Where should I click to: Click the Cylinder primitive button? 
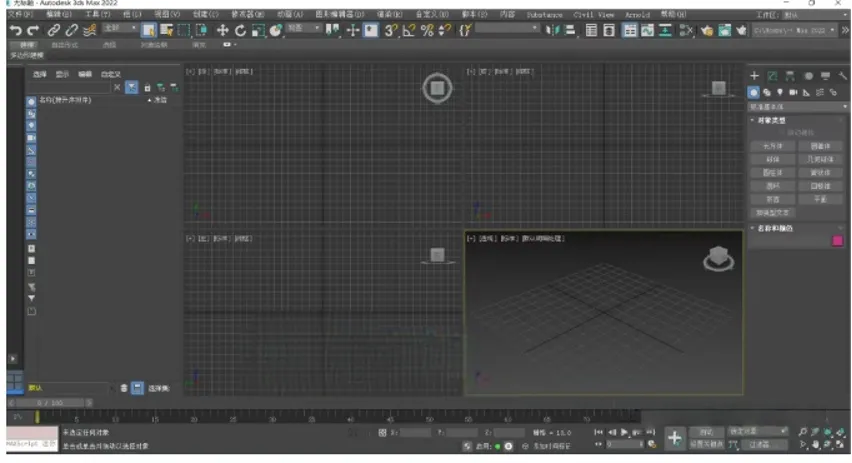point(773,173)
